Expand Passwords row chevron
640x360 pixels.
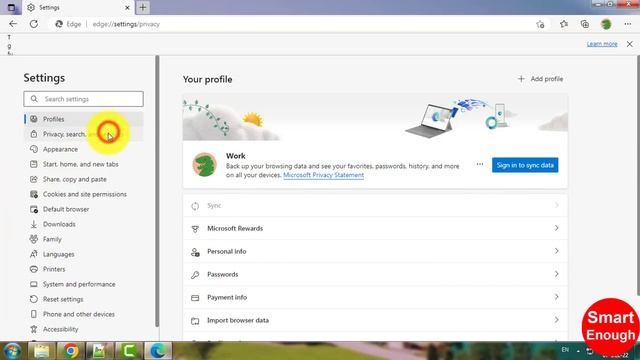pos(556,274)
